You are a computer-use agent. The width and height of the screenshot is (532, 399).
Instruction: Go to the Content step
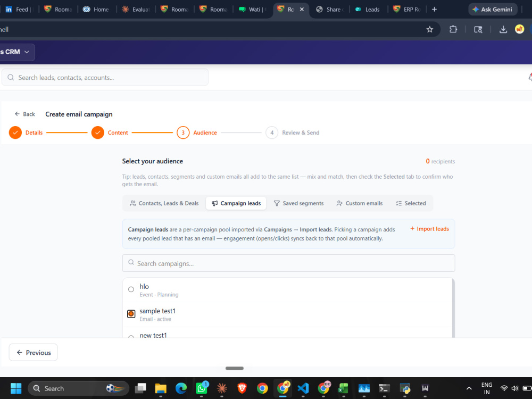[x=110, y=132]
